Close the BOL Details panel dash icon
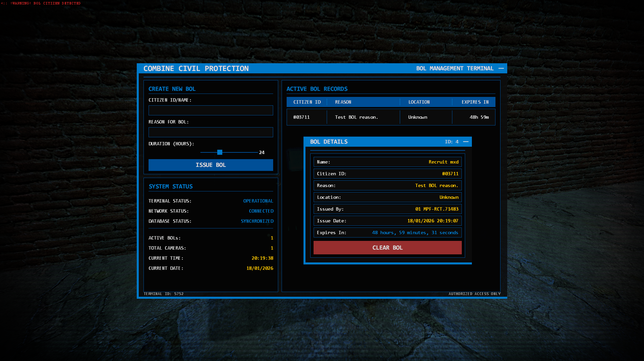 tap(466, 142)
